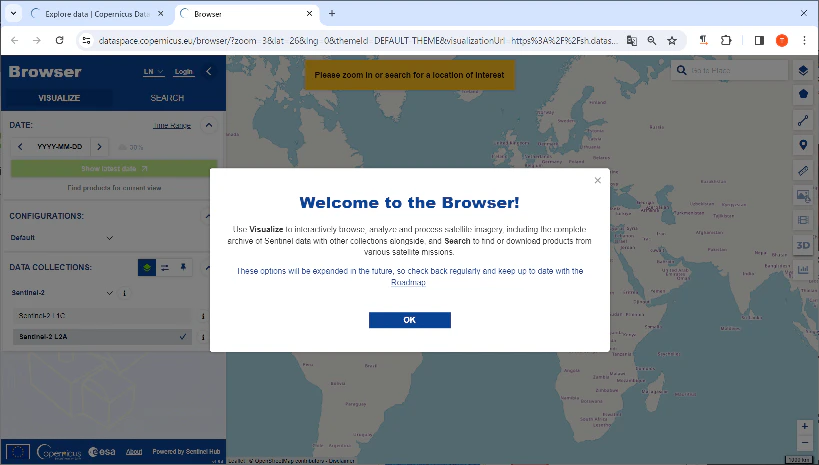Open the About link in footer

tap(134, 451)
